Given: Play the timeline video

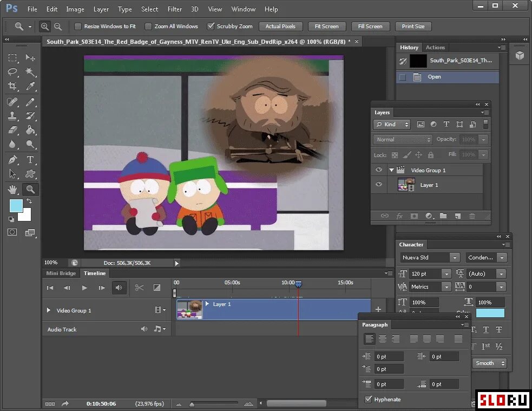Looking at the screenshot, I should click(84, 288).
